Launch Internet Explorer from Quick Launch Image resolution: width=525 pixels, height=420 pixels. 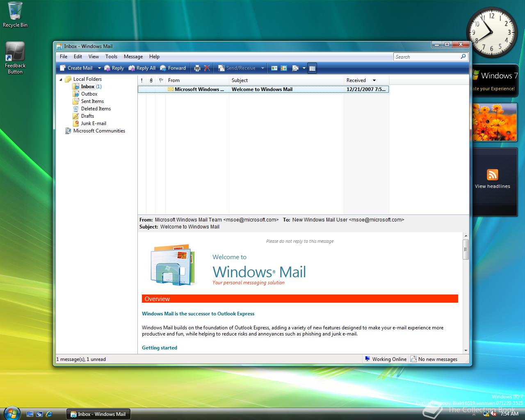[49, 414]
